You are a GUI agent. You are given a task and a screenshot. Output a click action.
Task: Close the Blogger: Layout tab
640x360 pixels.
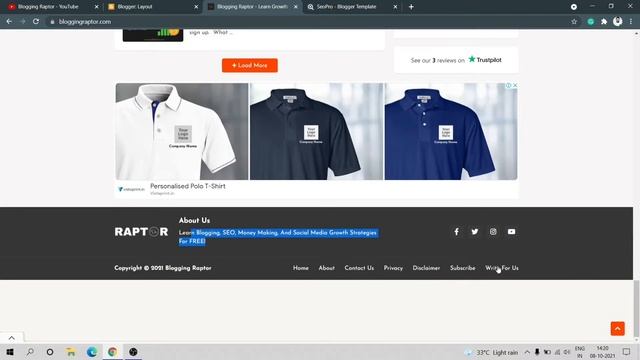coord(196,7)
